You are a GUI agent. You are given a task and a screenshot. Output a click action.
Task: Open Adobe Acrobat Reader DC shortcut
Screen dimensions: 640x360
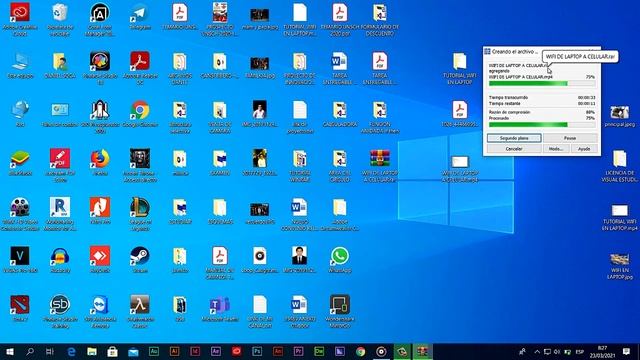[x=140, y=68]
